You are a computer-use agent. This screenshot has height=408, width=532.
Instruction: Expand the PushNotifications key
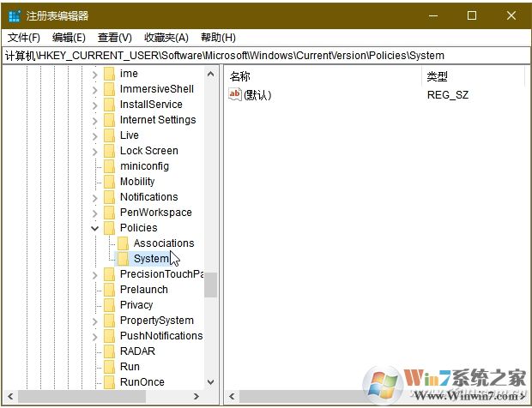pyautogui.click(x=95, y=336)
